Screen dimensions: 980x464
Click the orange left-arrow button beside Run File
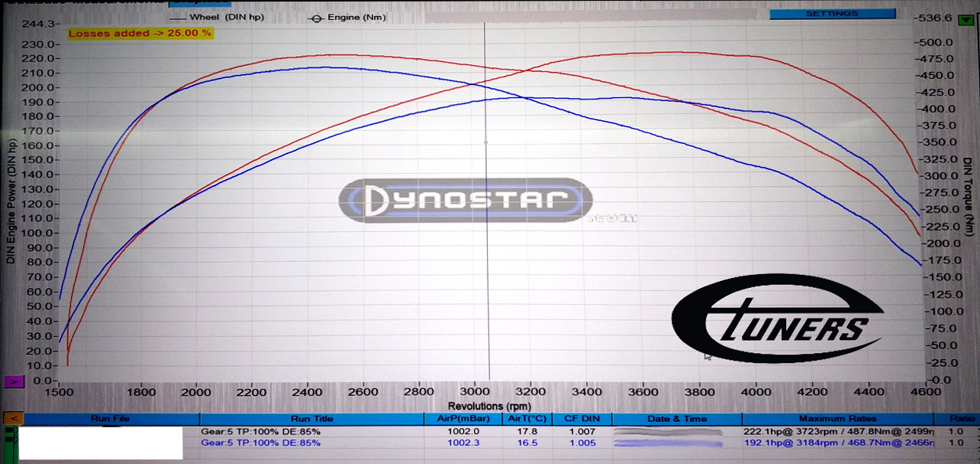13,420
